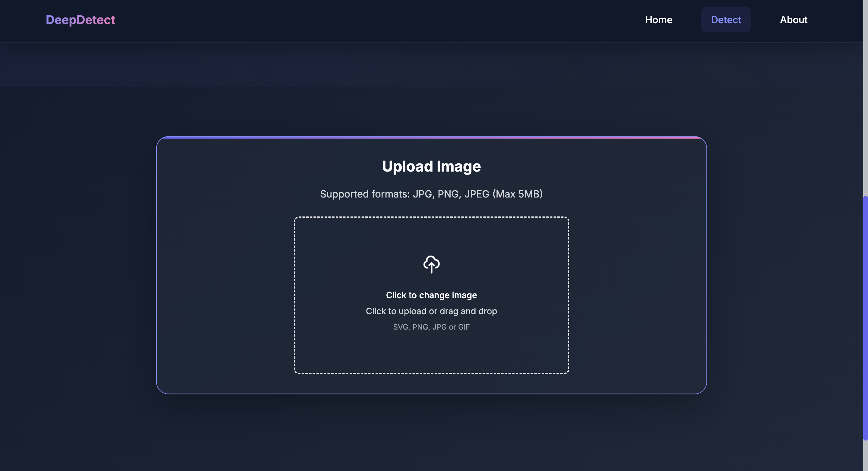Click the 'SVG, PNG, JPG or GIF' hint
The height and width of the screenshot is (471, 868).
click(431, 327)
